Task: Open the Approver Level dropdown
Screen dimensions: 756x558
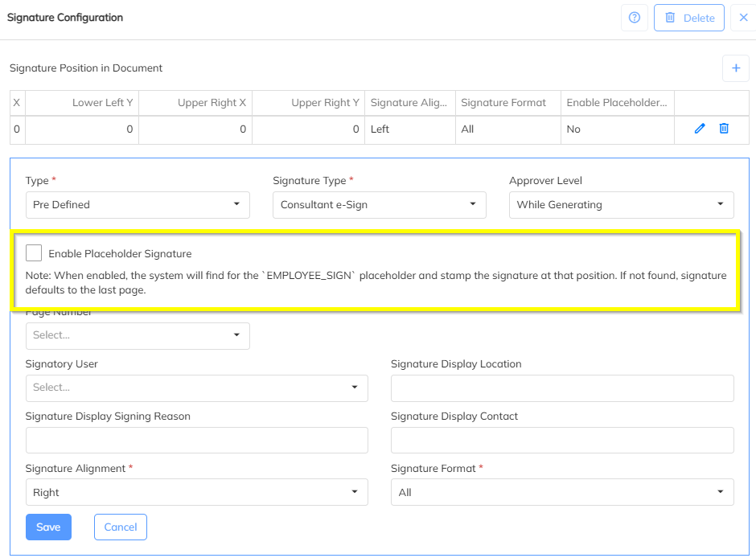Action: pyautogui.click(x=621, y=205)
